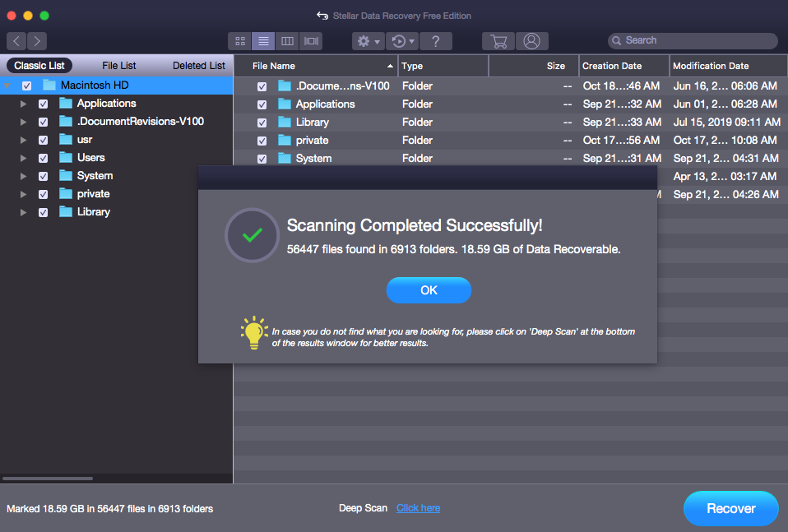Select the Macintosh HD folder icon

point(49,85)
